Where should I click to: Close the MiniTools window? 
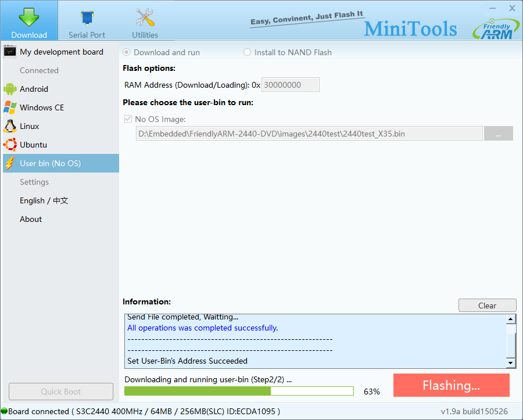[x=512, y=8]
